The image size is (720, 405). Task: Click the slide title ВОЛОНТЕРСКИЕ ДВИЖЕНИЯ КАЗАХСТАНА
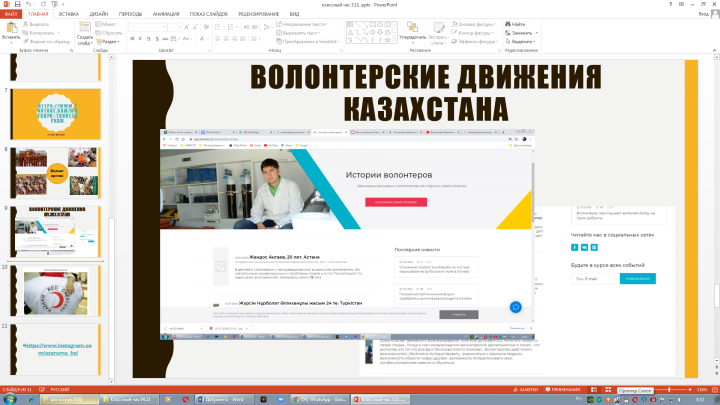coord(426,93)
